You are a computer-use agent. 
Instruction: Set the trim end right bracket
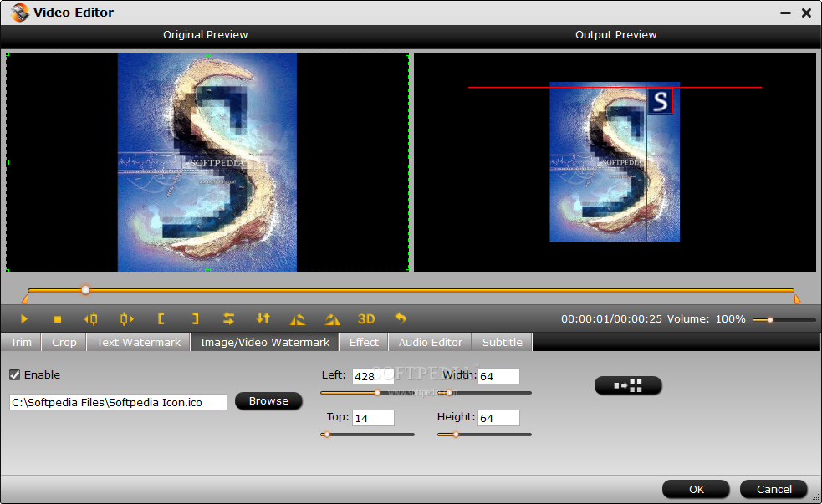[195, 318]
